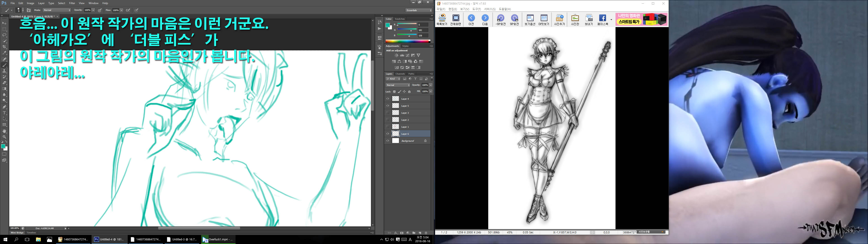Viewport: 868px width, 244px height.
Task: Hide Layer 6 via its eye icon
Action: (387, 134)
